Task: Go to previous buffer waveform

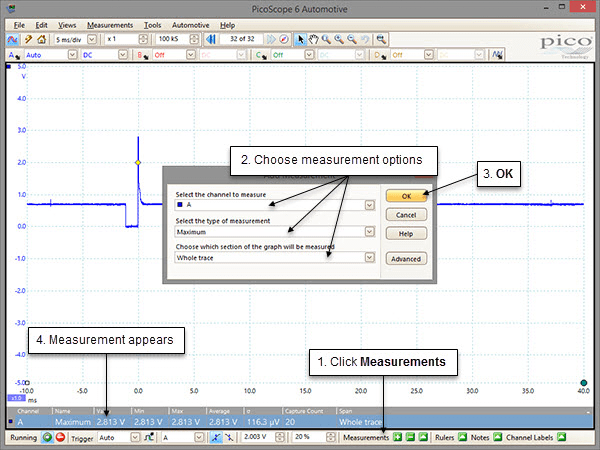Action: (x=210, y=39)
